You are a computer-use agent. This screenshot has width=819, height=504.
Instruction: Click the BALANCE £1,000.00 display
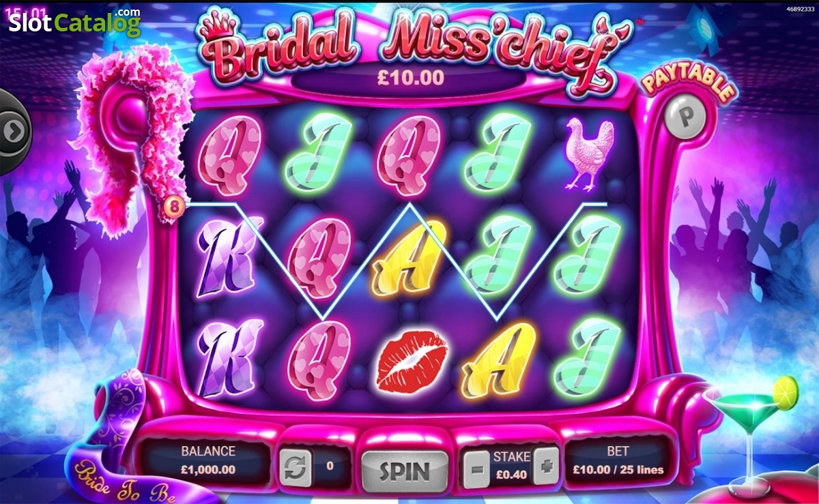click(x=209, y=460)
